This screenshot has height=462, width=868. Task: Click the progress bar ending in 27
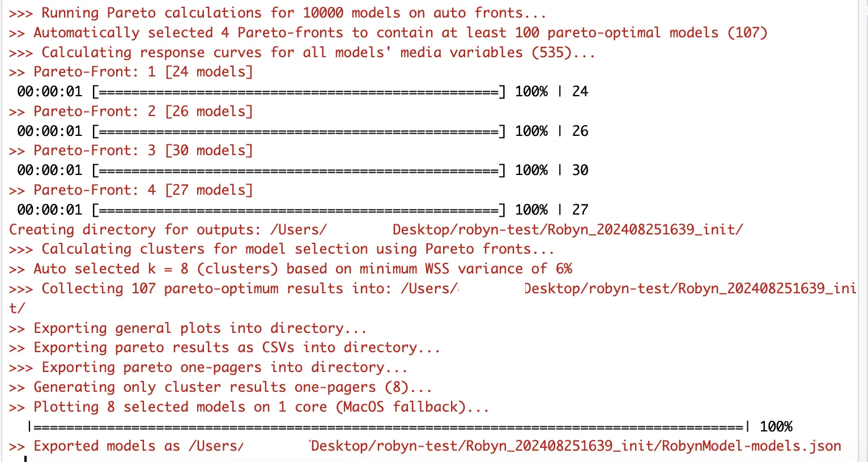pyautogui.click(x=298, y=209)
